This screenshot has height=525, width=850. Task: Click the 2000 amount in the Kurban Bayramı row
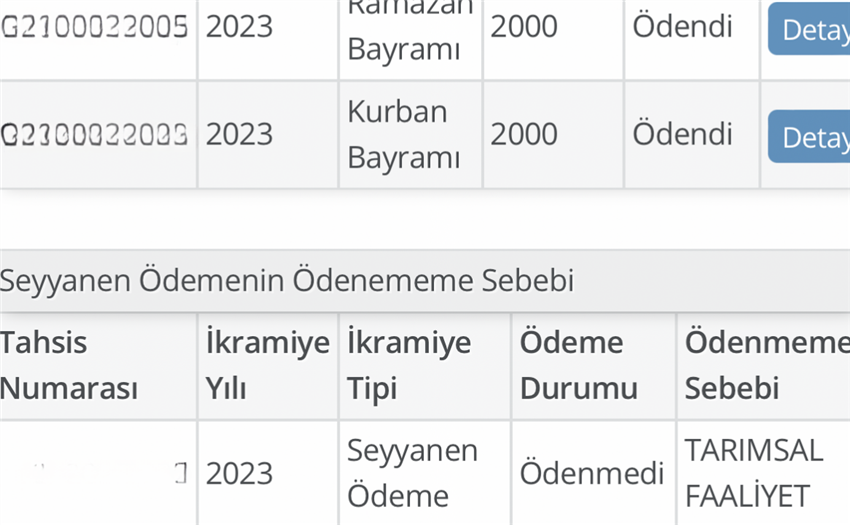coord(524,135)
